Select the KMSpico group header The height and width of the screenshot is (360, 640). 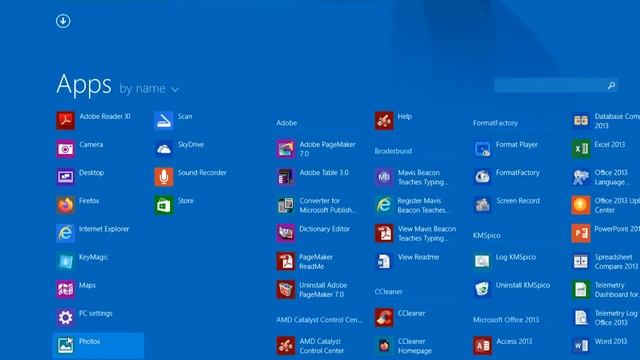point(487,236)
